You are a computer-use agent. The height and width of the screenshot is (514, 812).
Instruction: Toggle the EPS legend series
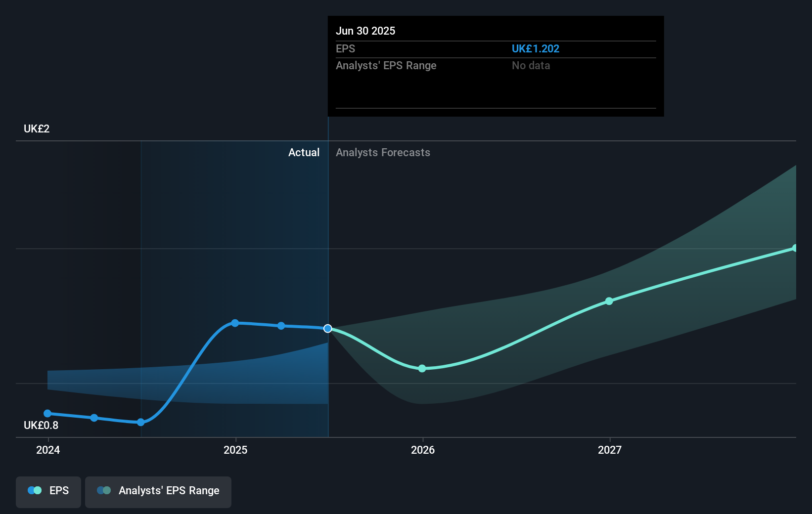(x=48, y=492)
